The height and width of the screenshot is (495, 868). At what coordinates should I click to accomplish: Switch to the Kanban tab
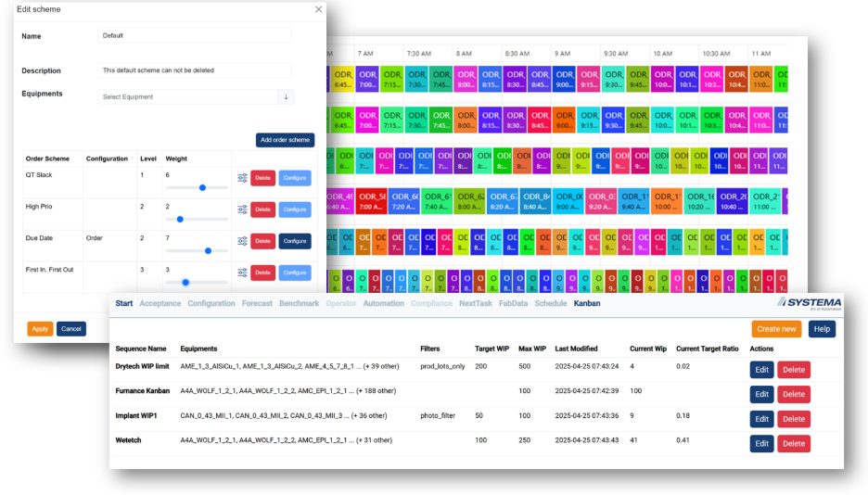[x=586, y=303]
